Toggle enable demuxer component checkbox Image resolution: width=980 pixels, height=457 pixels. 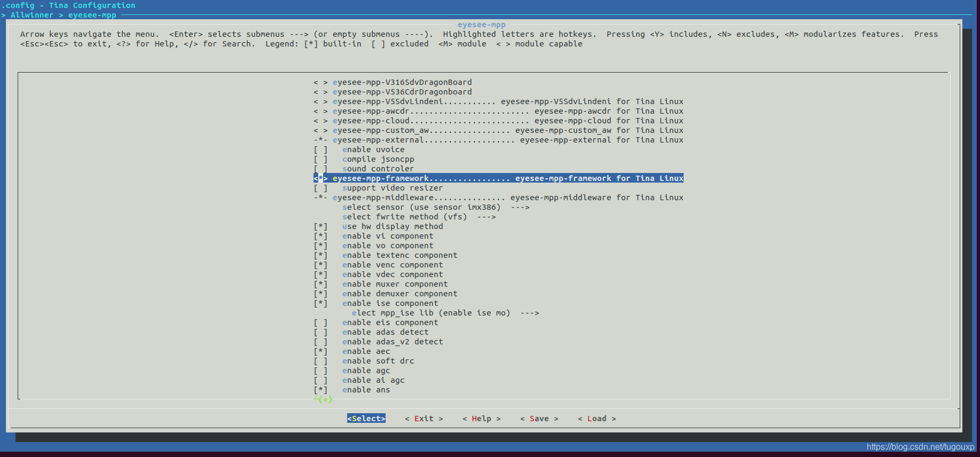point(320,294)
